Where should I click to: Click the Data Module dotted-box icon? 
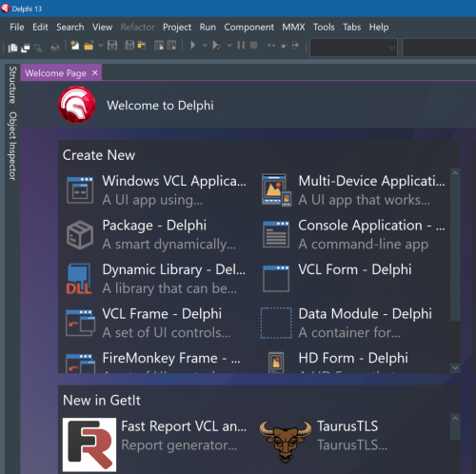click(x=276, y=323)
